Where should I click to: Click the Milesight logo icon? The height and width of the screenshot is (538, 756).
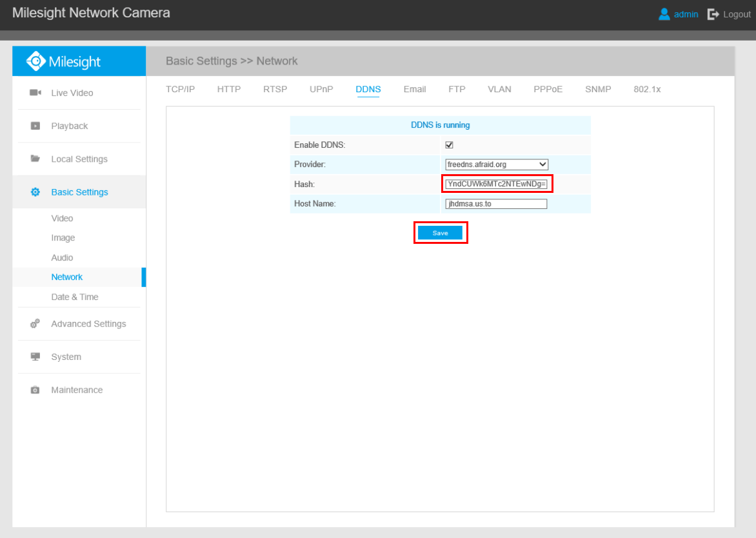(35, 61)
